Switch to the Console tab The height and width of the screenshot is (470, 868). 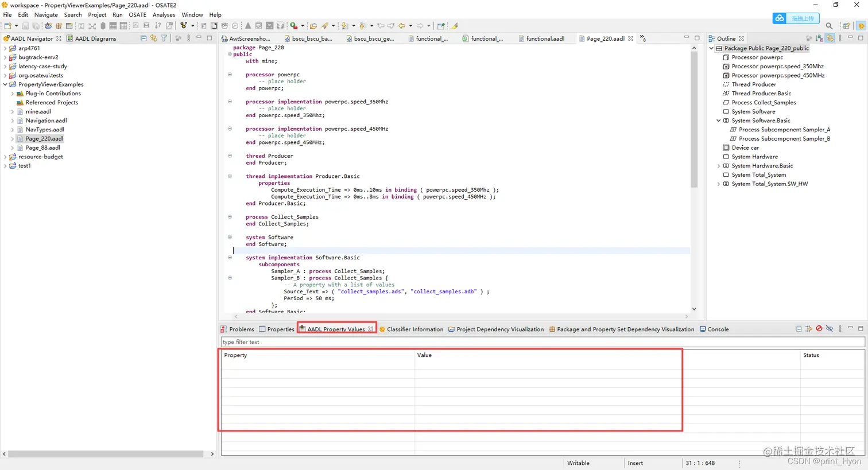714,329
